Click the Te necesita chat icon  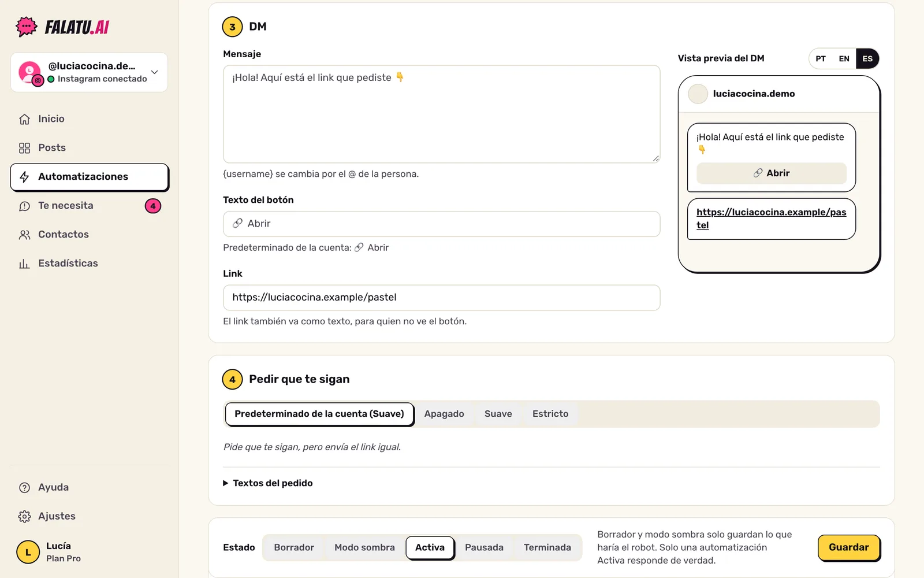coord(24,206)
